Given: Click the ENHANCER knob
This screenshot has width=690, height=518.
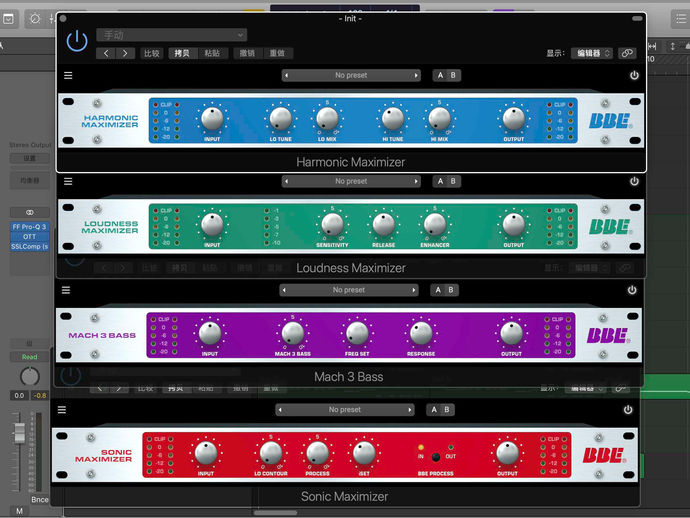Looking at the screenshot, I should pos(435,224).
